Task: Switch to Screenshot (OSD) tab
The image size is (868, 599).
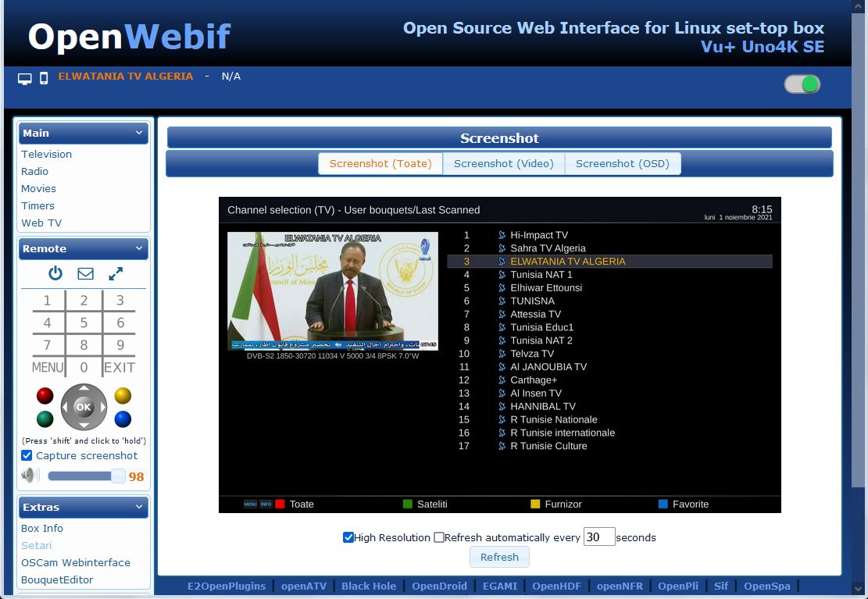Action: pos(622,163)
